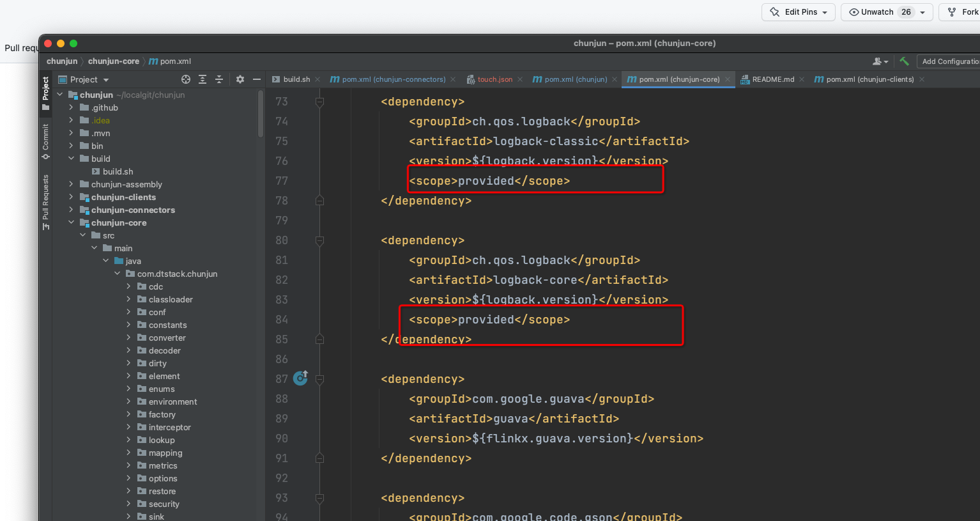Select the Opened File locator crosshair icon
This screenshot has width=980, height=521.
click(x=185, y=79)
